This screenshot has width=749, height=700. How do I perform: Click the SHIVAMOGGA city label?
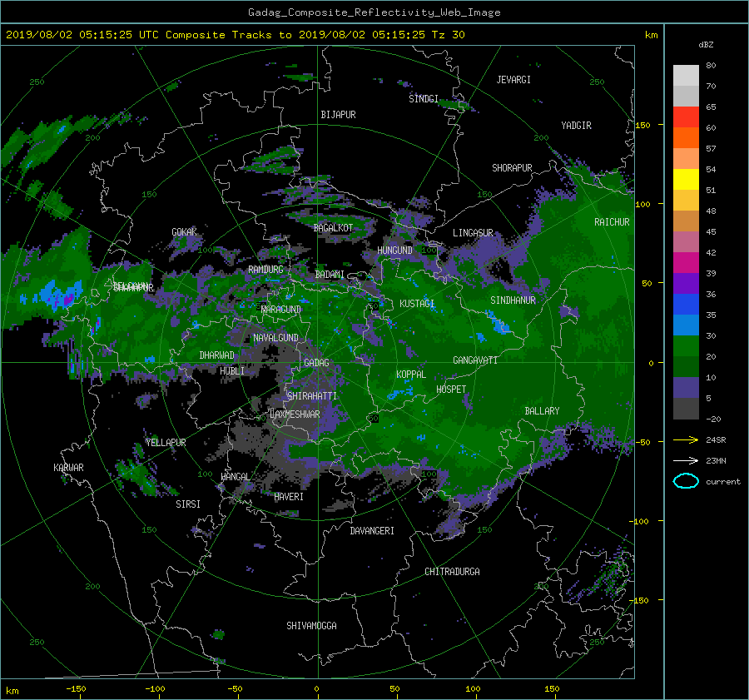[311, 625]
